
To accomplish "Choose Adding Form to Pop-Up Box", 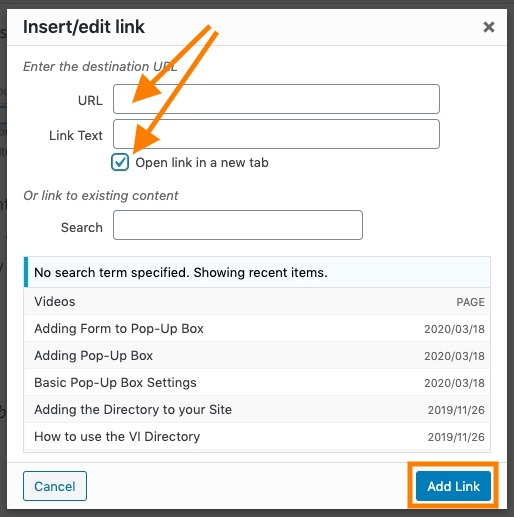I will click(x=257, y=329).
